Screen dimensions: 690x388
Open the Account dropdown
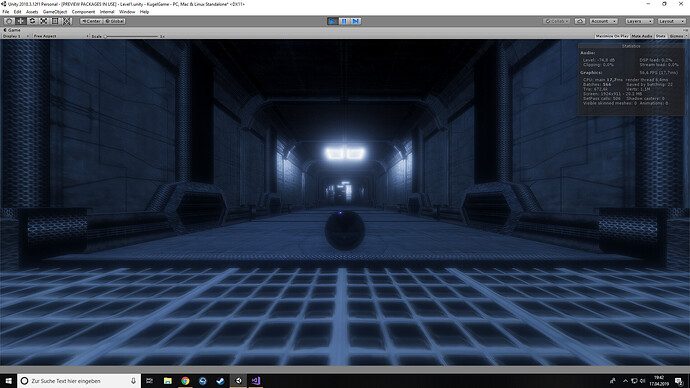(x=603, y=21)
